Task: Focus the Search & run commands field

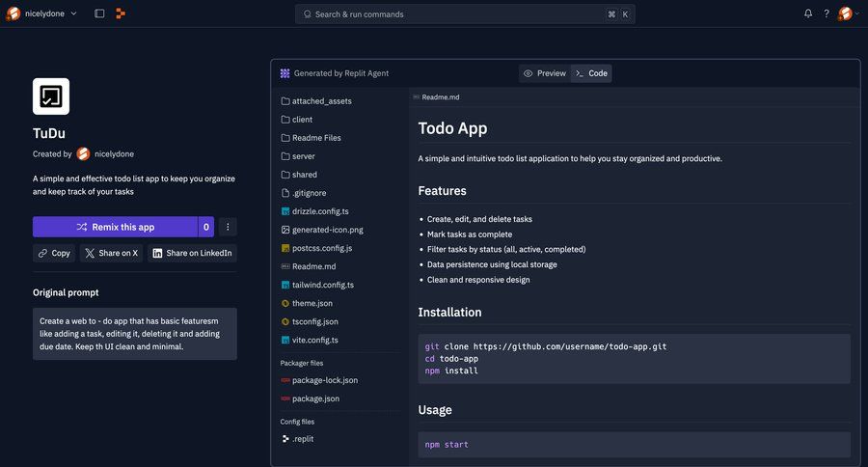Action: [465, 14]
